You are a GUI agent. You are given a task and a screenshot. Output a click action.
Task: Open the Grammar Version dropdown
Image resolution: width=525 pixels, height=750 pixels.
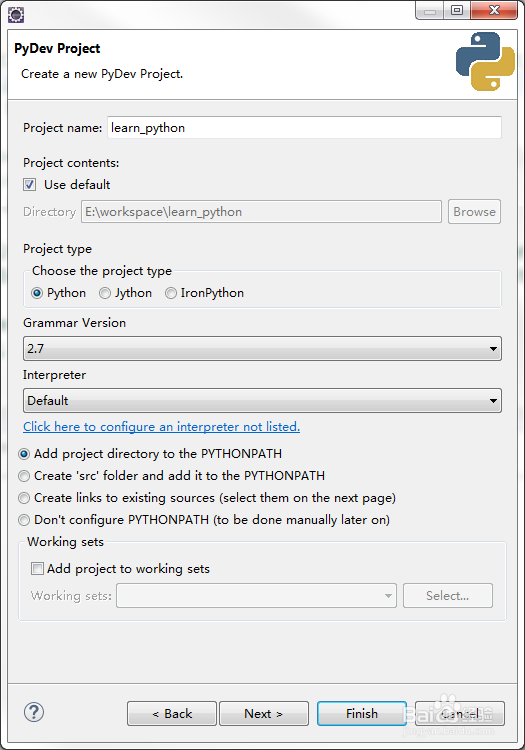pos(262,349)
